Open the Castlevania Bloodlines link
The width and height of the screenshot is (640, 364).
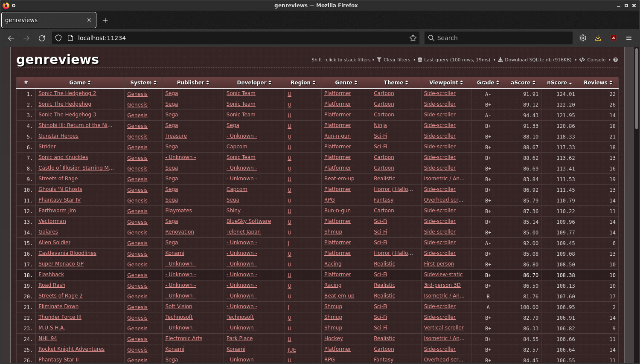click(x=67, y=253)
